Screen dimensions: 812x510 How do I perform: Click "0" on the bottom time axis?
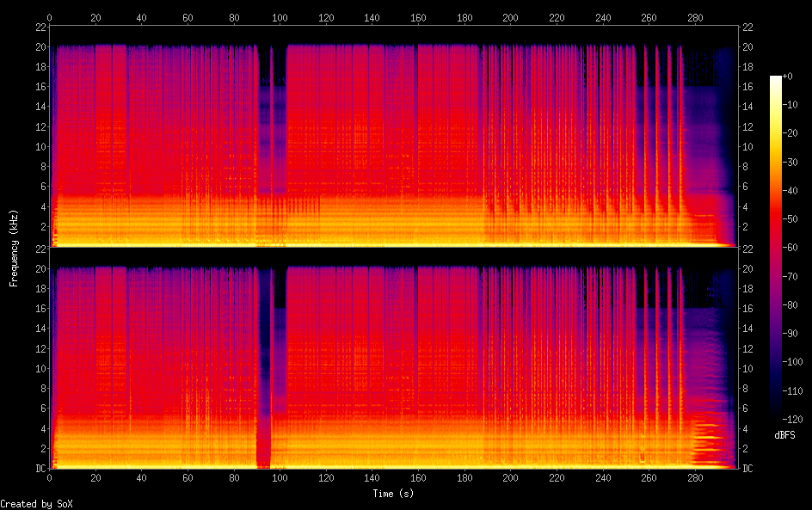pos(50,477)
